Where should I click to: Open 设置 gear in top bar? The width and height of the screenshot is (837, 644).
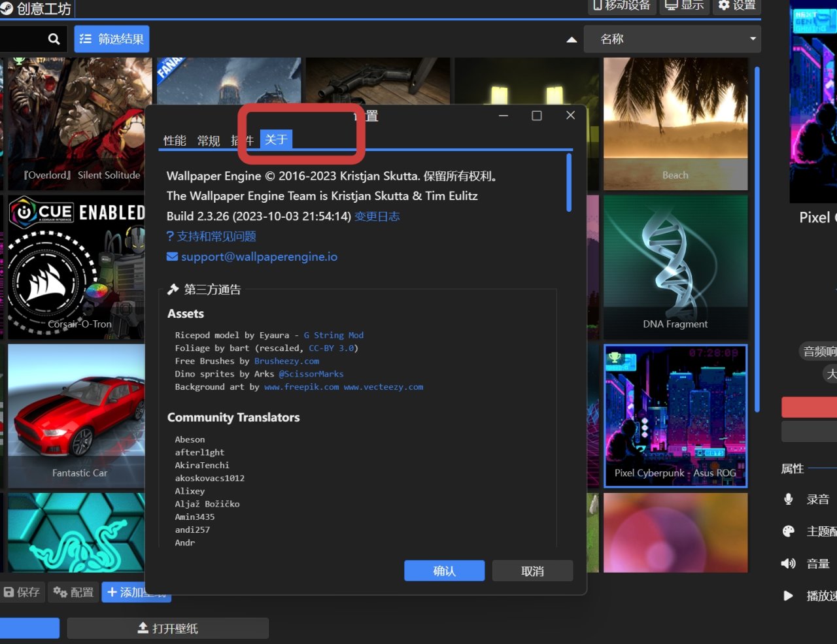point(737,5)
